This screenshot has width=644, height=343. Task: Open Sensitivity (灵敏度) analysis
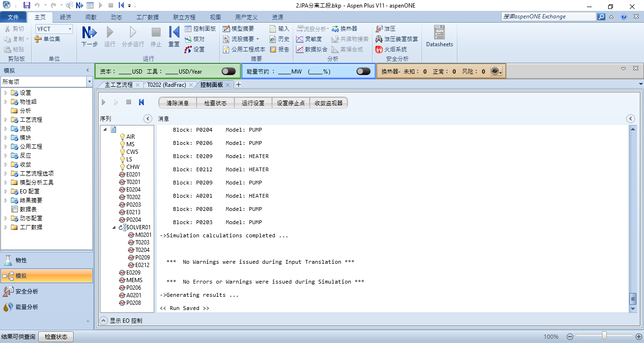[309, 39]
